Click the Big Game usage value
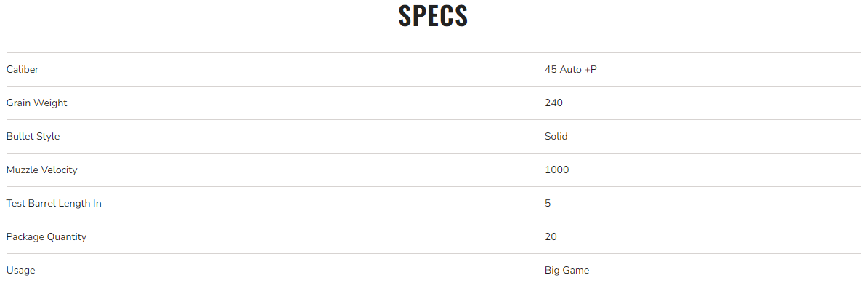The width and height of the screenshot is (868, 283). click(567, 270)
